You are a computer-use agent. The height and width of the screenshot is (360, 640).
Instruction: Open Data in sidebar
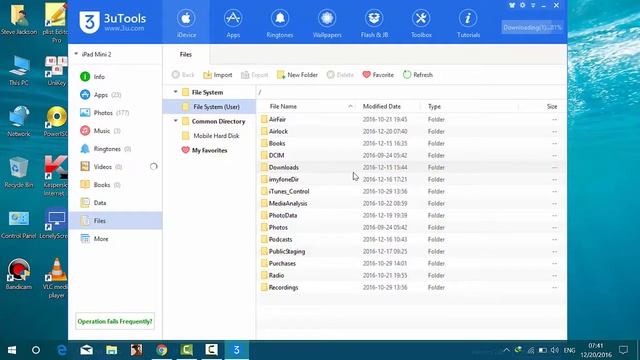click(x=115, y=202)
